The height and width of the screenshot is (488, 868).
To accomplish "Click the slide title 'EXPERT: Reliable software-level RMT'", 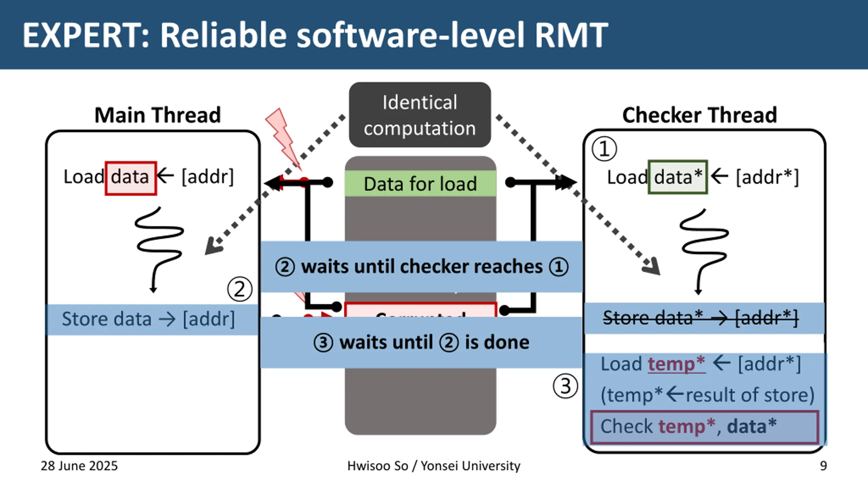I will (x=315, y=35).
